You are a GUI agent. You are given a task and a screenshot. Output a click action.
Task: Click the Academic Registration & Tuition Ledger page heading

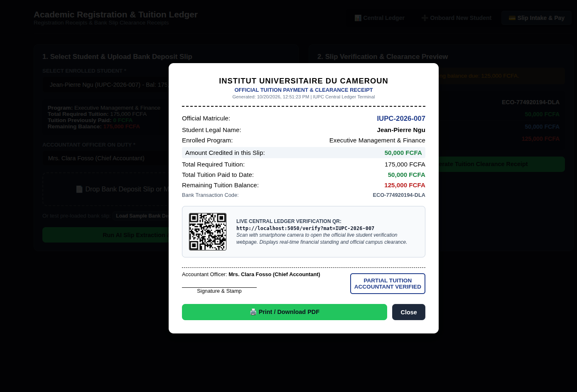(x=115, y=15)
